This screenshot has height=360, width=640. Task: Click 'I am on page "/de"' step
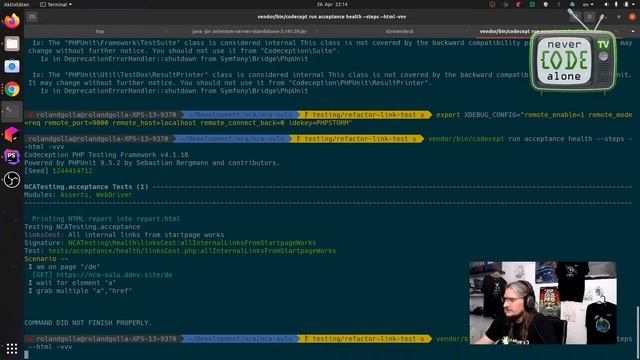tap(64, 267)
